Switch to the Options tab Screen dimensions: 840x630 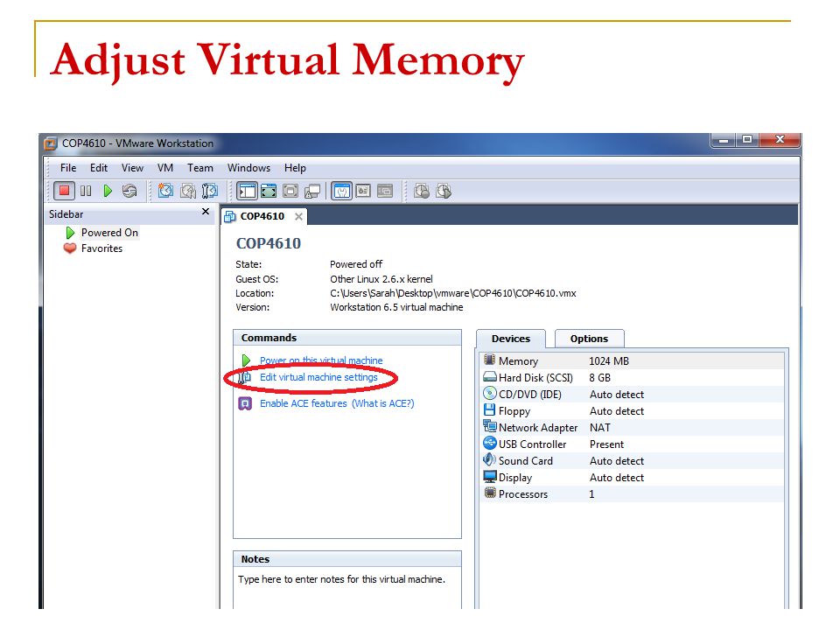[x=589, y=339]
